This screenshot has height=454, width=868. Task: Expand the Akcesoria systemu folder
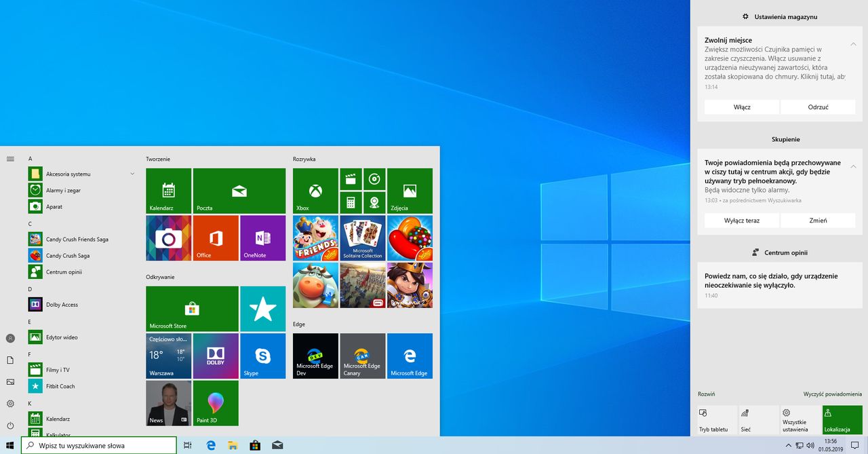pyautogui.click(x=132, y=174)
